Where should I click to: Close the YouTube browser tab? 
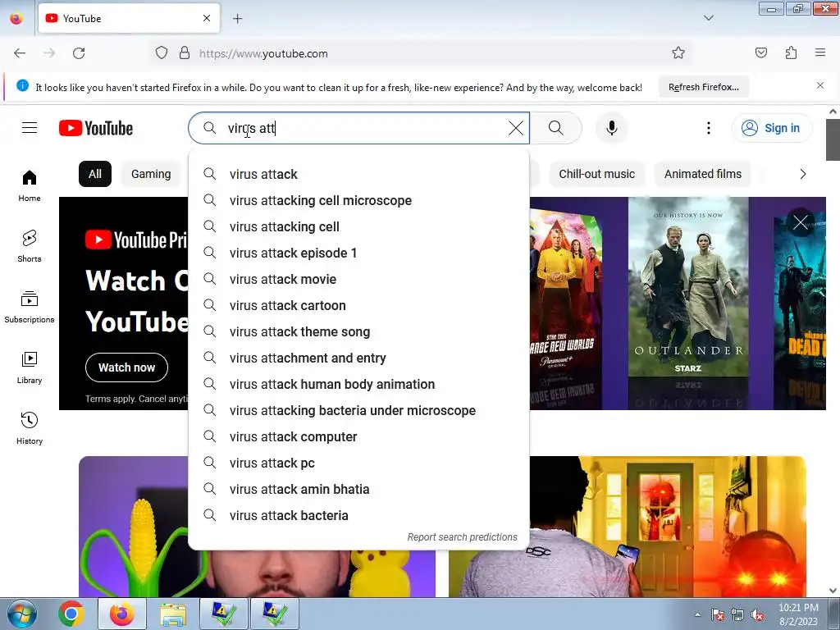pos(207,18)
